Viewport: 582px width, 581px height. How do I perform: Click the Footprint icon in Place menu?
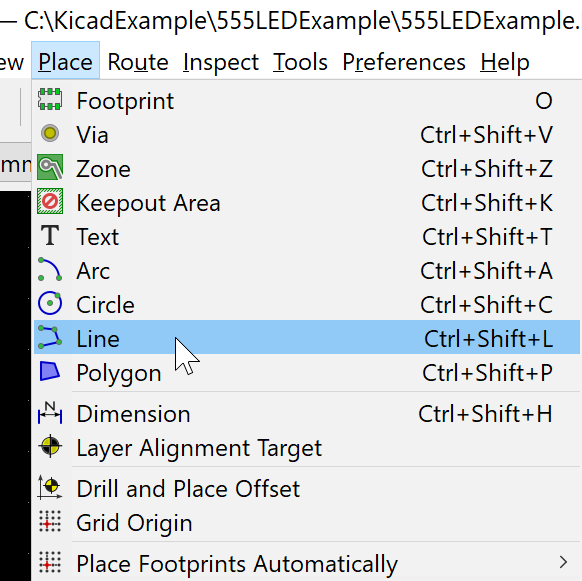click(x=50, y=99)
